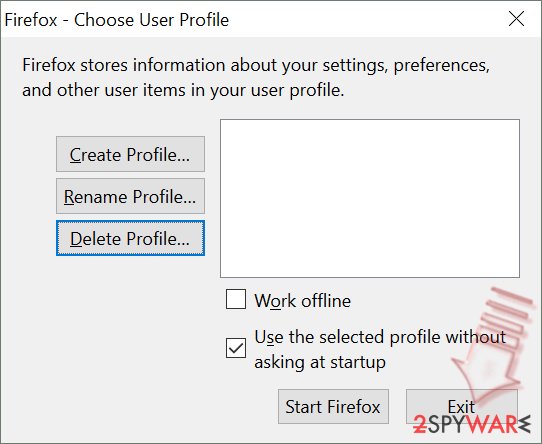The height and width of the screenshot is (444, 542).
Task: Quit via the Exit button
Action: point(461,407)
